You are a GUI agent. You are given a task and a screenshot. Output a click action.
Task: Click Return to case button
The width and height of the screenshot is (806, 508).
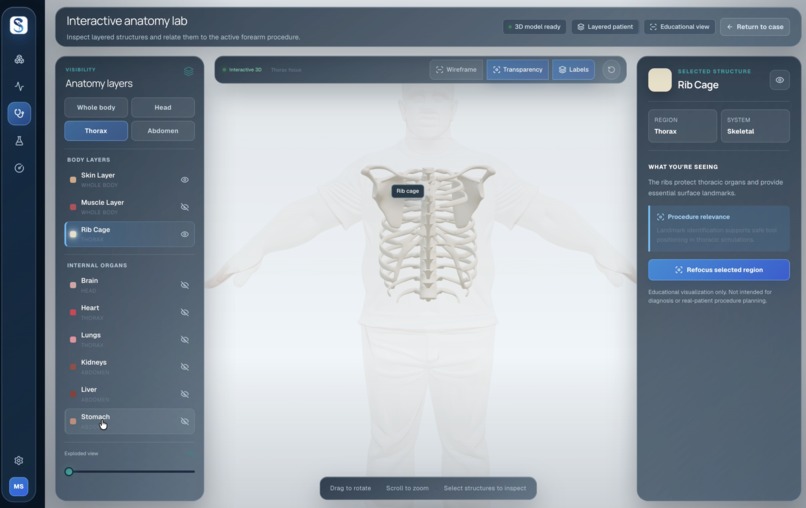point(755,27)
